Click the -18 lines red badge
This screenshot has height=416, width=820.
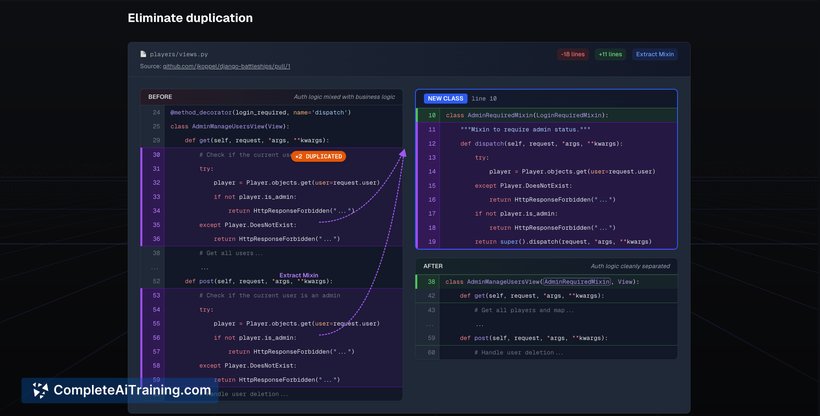pyautogui.click(x=572, y=54)
